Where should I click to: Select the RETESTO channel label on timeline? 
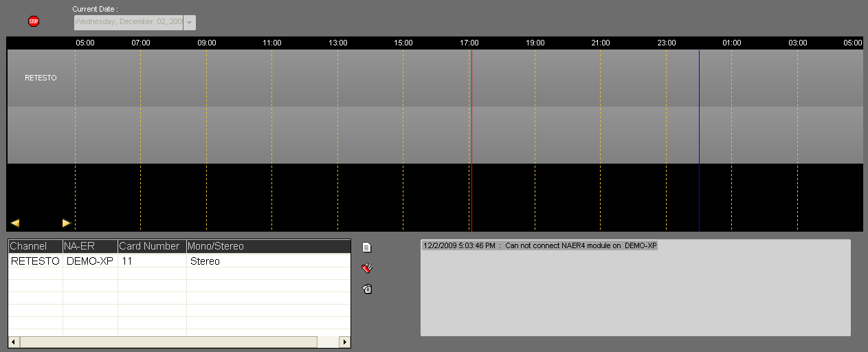41,78
